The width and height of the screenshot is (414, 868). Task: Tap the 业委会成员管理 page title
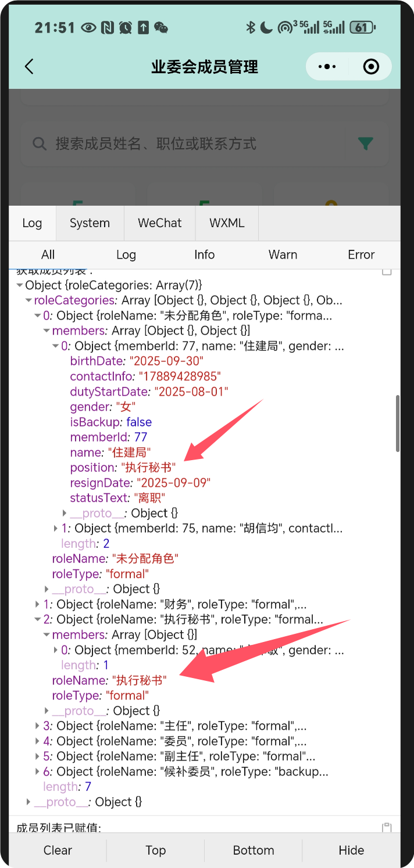[205, 67]
